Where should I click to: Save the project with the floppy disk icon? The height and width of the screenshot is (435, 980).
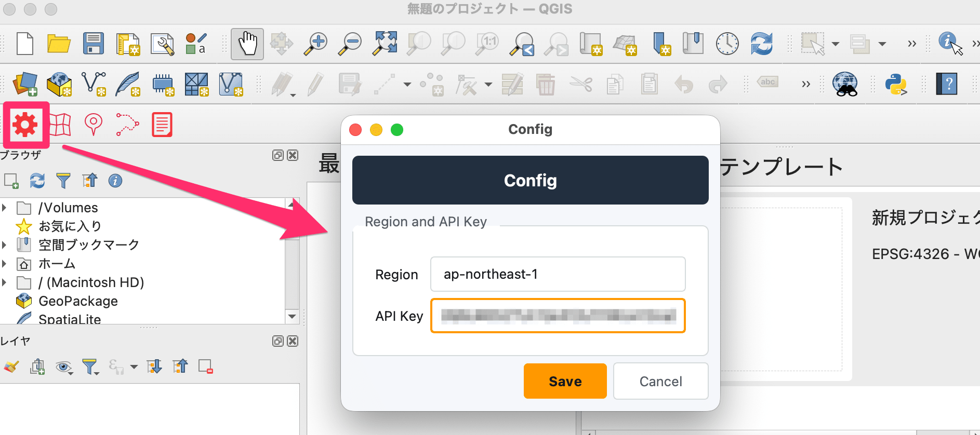coord(94,44)
